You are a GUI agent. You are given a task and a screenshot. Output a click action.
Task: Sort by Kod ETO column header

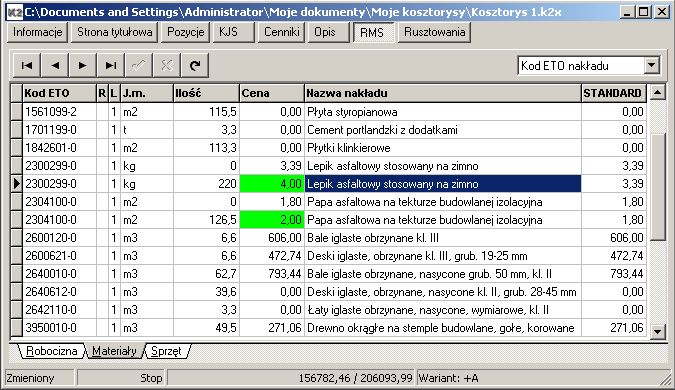click(x=59, y=93)
